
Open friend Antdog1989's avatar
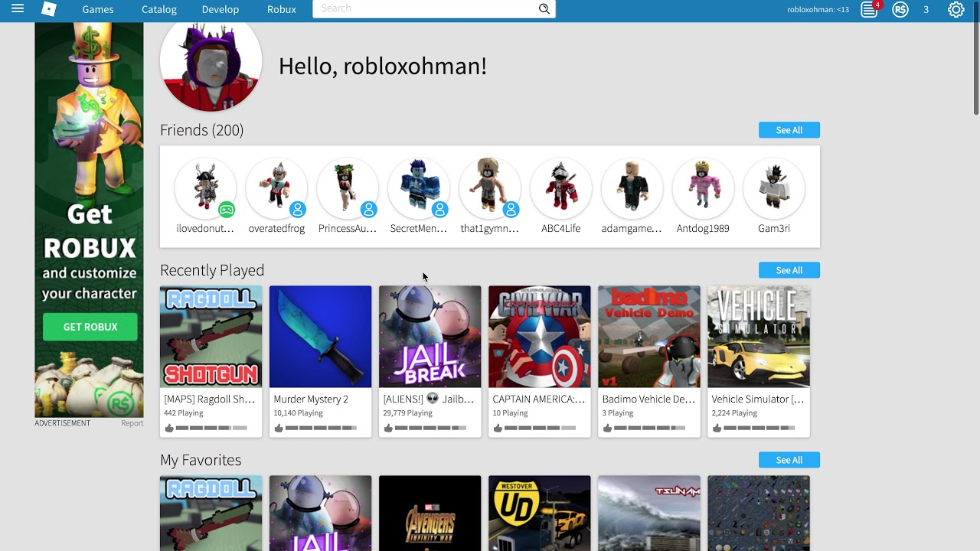(703, 188)
